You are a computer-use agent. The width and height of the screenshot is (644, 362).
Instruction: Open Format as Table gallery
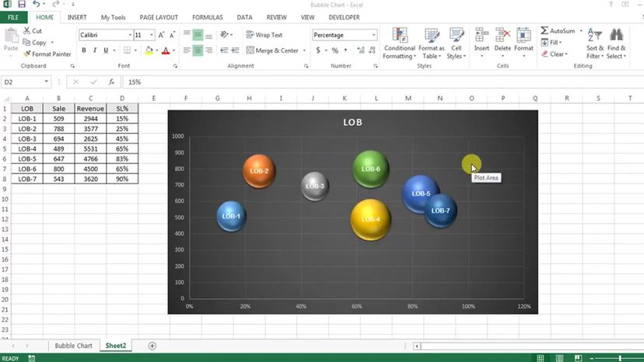(x=431, y=44)
